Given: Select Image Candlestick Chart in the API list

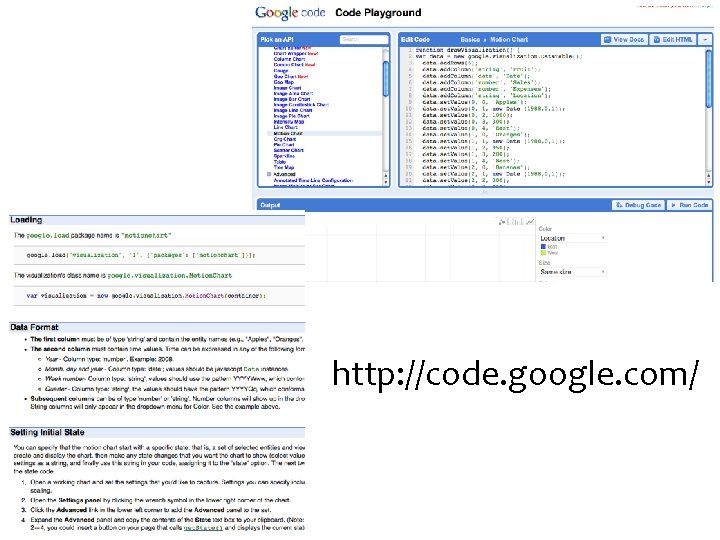Looking at the screenshot, I should tap(301, 105).
